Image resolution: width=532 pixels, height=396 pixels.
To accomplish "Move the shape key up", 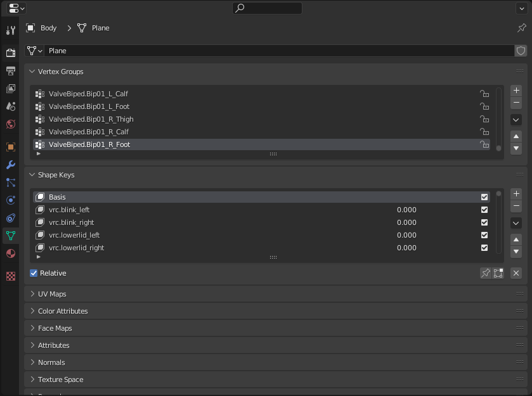I will click(516, 240).
